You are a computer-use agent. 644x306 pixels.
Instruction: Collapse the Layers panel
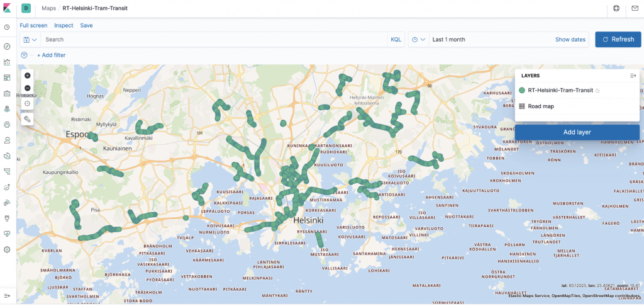[x=633, y=76]
